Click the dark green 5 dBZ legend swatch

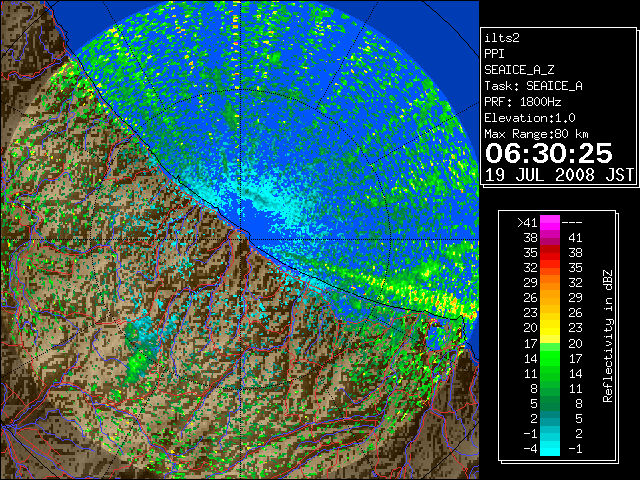tap(550, 403)
